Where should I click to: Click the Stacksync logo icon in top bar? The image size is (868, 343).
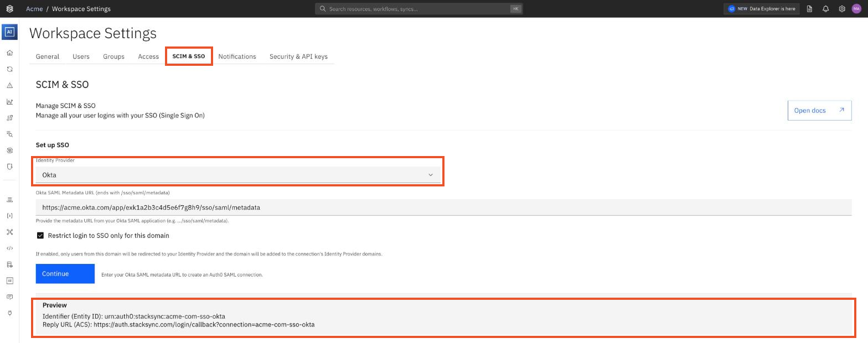(x=9, y=9)
